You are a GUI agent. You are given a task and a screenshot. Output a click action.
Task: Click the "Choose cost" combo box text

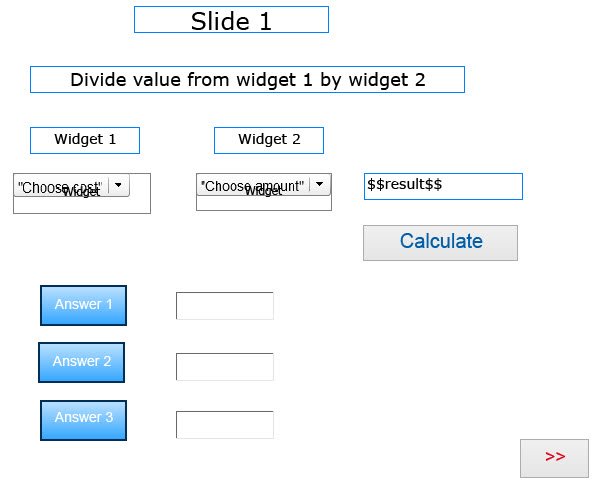[59, 186]
